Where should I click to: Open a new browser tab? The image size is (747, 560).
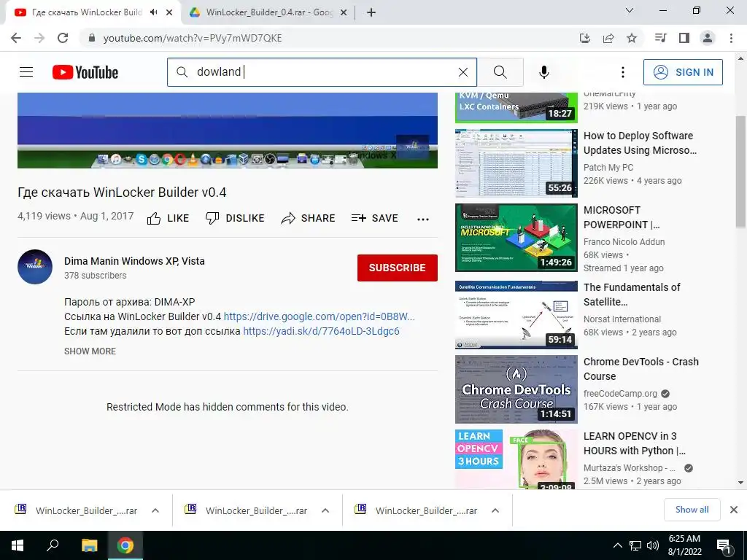[x=371, y=12]
